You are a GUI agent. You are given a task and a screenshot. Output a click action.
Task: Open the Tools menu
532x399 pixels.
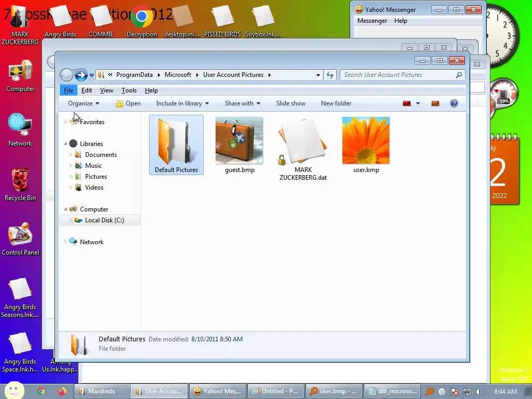click(129, 90)
